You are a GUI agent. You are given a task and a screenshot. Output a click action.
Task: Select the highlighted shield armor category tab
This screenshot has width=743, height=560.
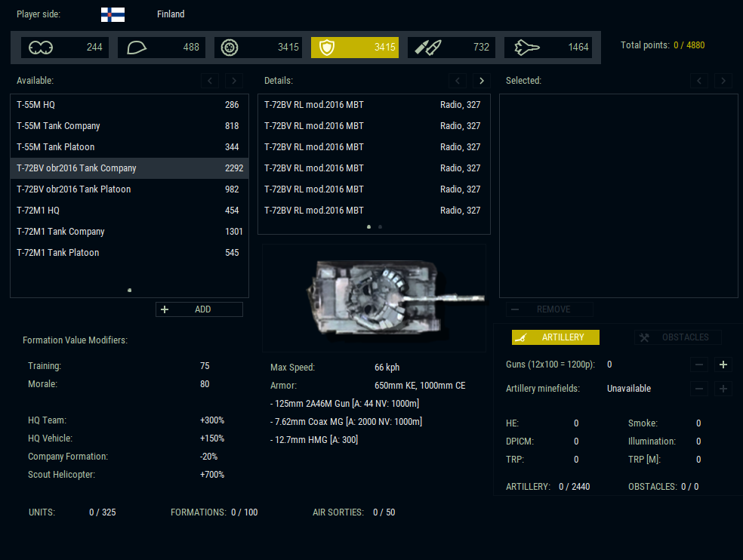[354, 48]
